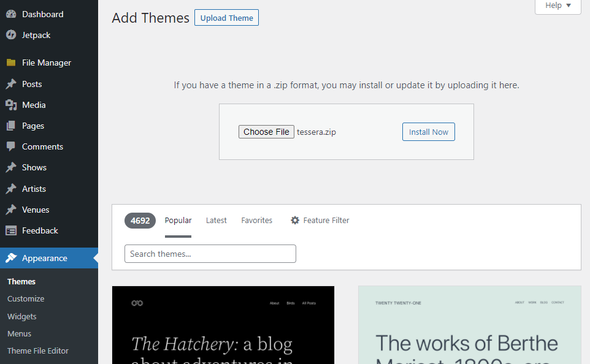Select the Popular tab
The height and width of the screenshot is (364, 590).
(x=178, y=221)
